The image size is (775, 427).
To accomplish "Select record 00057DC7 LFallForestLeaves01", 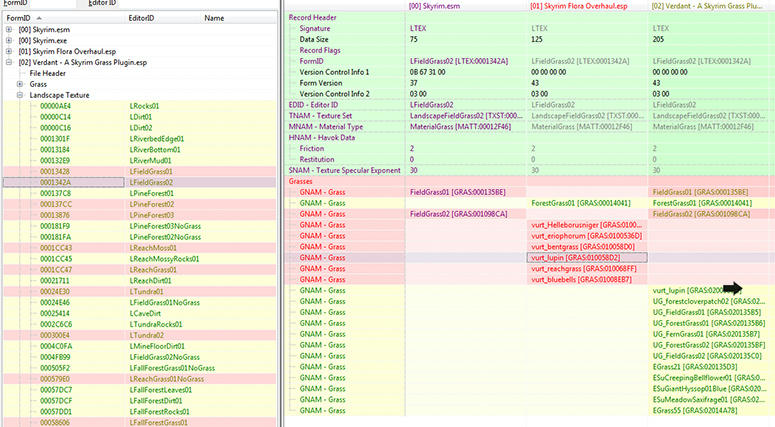I will [x=139, y=390].
